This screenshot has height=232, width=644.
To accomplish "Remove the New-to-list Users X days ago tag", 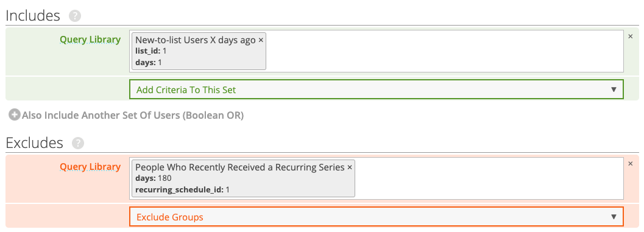I will click(x=261, y=40).
